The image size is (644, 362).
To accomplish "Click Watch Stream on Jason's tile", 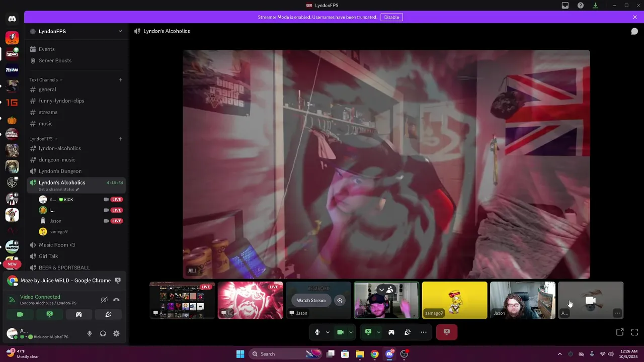I will point(311,300).
